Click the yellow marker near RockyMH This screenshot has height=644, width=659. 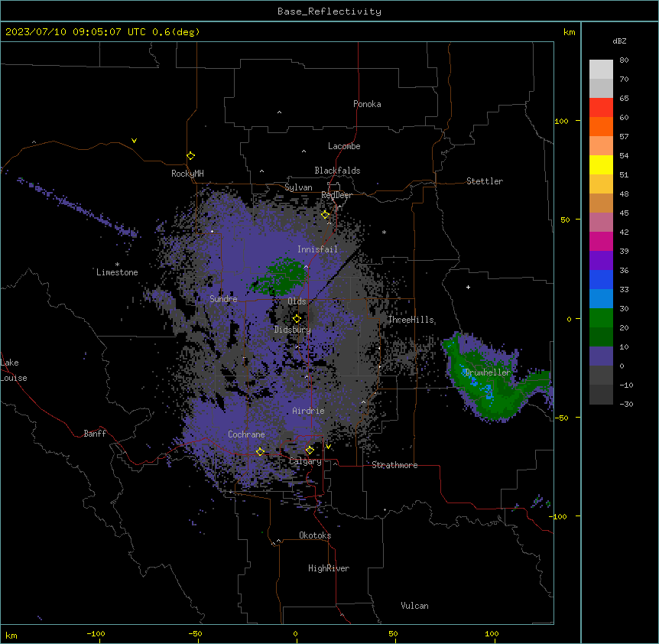pyautogui.click(x=190, y=155)
